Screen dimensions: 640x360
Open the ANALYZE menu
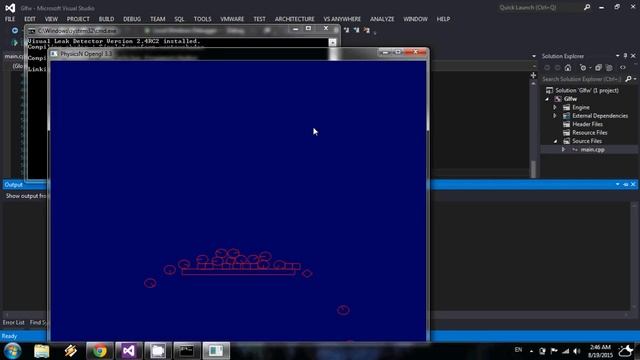(x=382, y=19)
